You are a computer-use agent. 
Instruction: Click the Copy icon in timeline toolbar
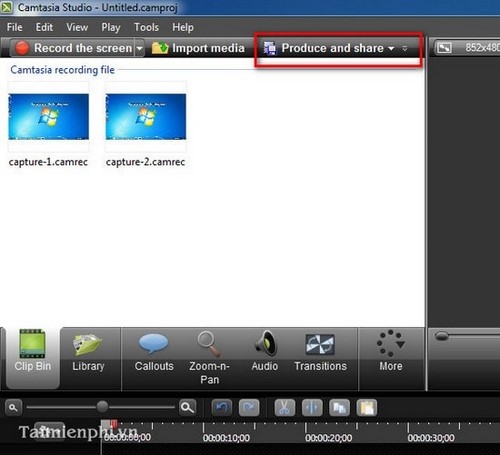point(339,408)
